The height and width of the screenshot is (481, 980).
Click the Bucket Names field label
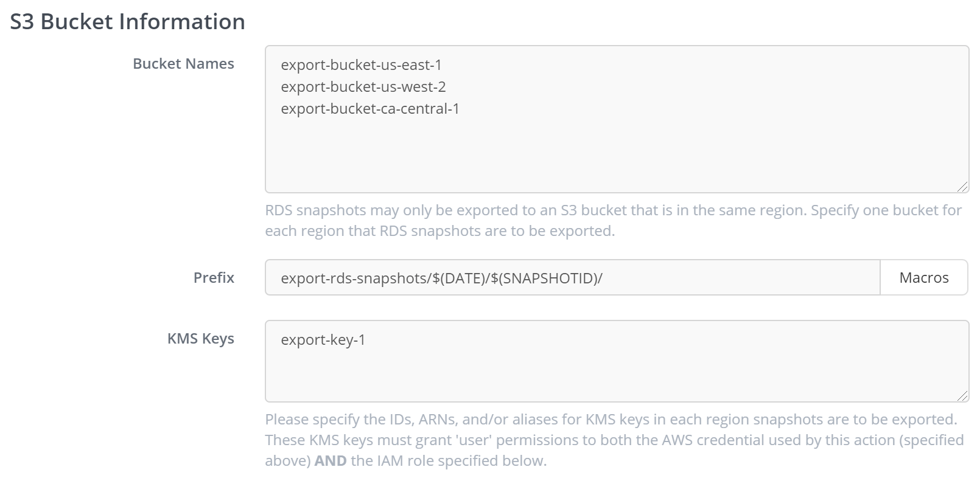coord(184,63)
